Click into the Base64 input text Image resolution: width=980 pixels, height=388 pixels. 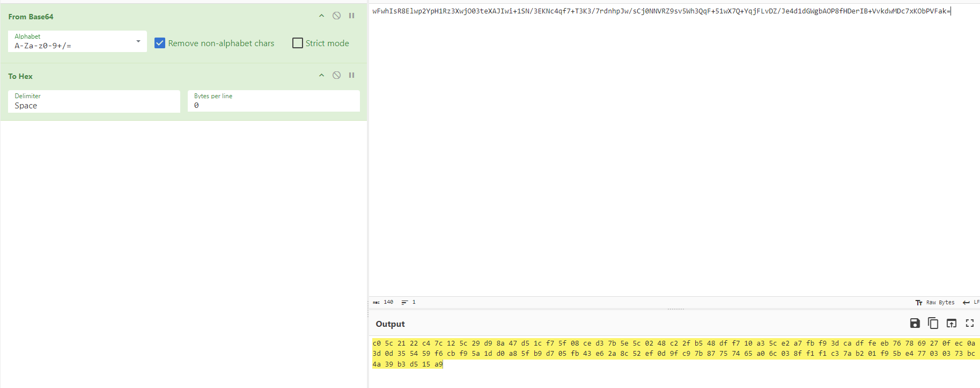tap(661, 11)
